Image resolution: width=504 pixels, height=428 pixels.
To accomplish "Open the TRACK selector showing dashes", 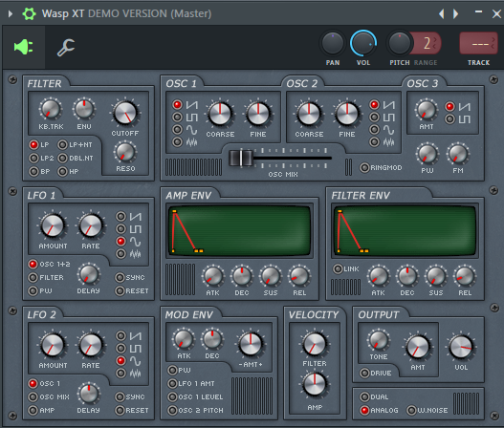I will (x=478, y=43).
